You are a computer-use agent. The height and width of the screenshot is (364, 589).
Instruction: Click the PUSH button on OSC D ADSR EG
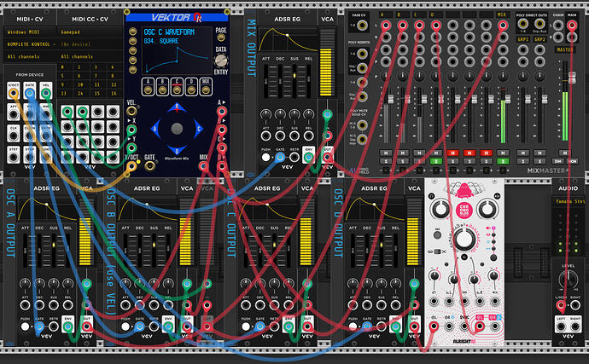(x=353, y=326)
